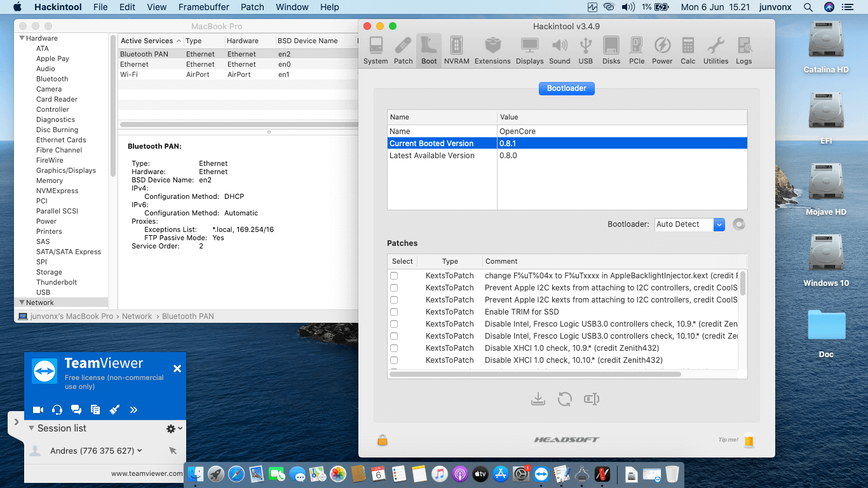Enable Disable XHCI 1.0 check 10.9 patch
The width and height of the screenshot is (868, 488).
[394, 348]
